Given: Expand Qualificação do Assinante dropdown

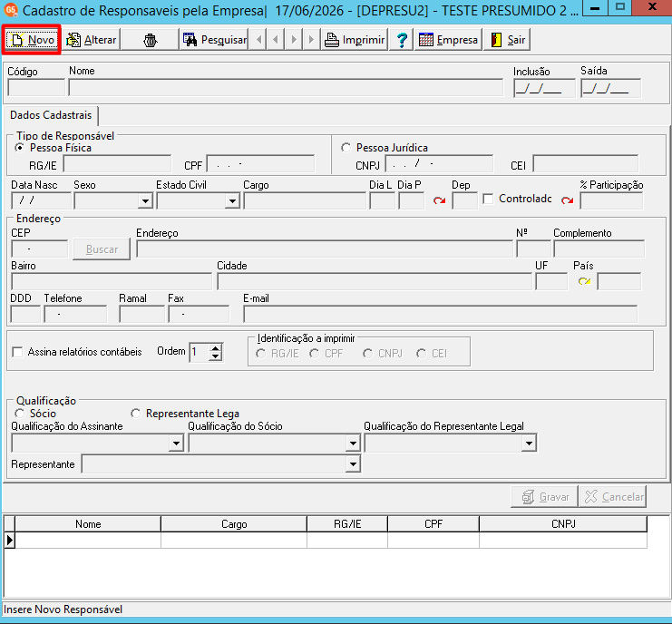Looking at the screenshot, I should click(x=176, y=444).
